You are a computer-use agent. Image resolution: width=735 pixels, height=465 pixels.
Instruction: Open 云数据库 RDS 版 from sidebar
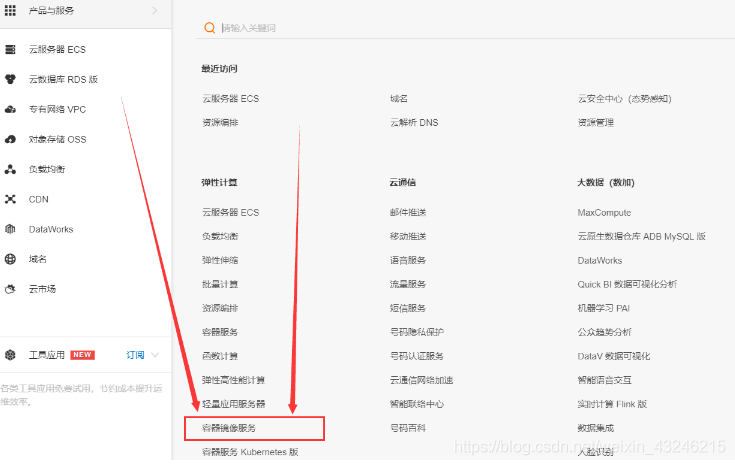coord(63,79)
